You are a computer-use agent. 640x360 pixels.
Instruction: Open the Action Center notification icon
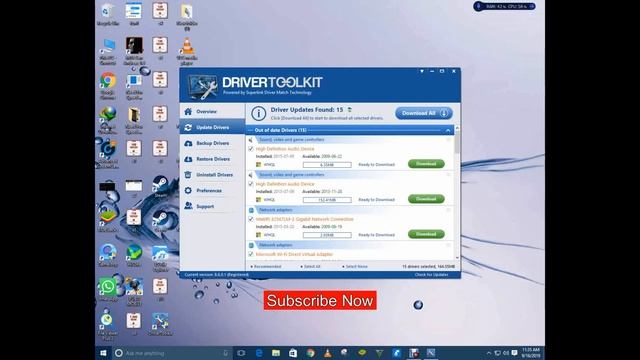click(514, 353)
